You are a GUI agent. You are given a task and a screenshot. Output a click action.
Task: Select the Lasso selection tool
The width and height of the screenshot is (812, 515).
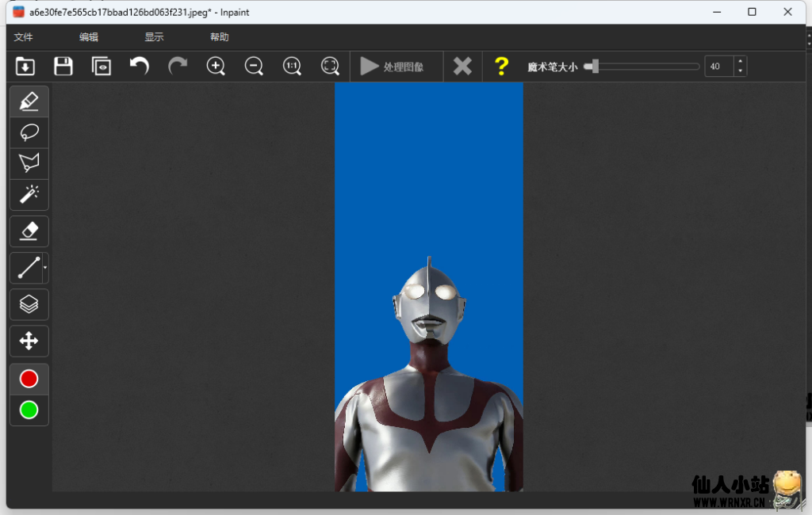coord(29,132)
